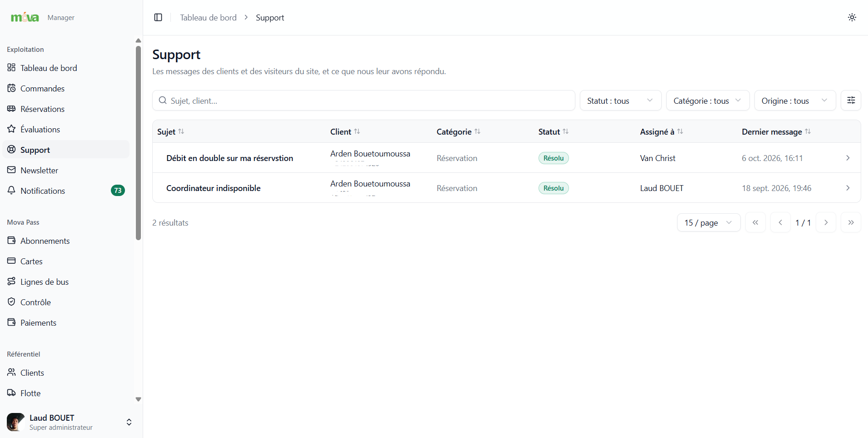Open the Newsletter page
Screen dimensions: 868x438
pyautogui.click(x=66, y=170)
